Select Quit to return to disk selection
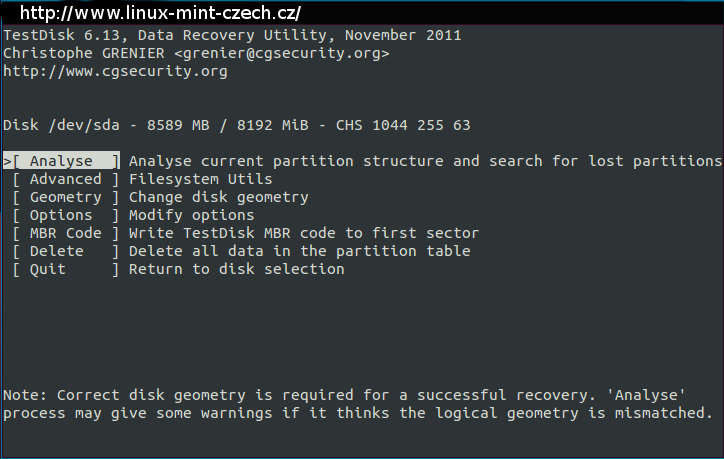 66,269
